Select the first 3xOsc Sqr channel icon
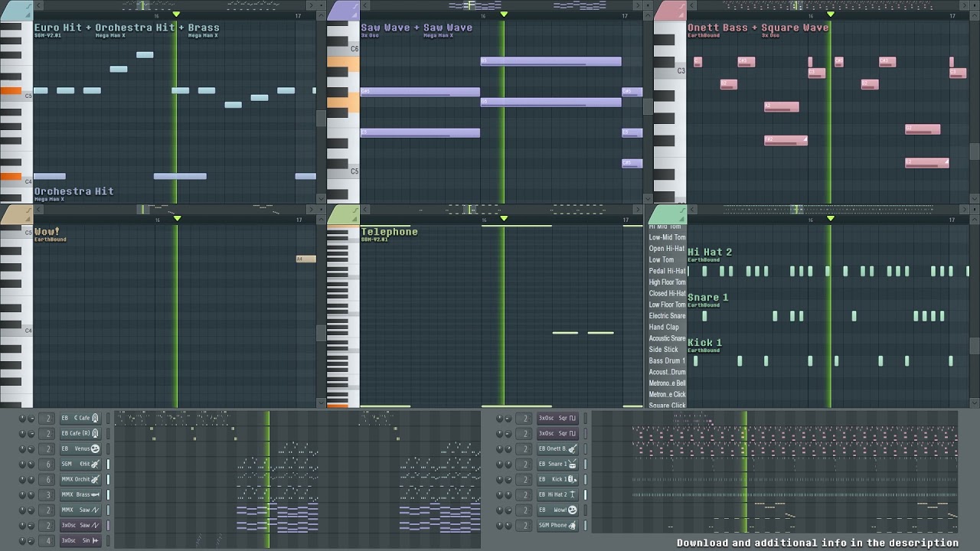Viewport: 980px width, 551px height. (572, 418)
